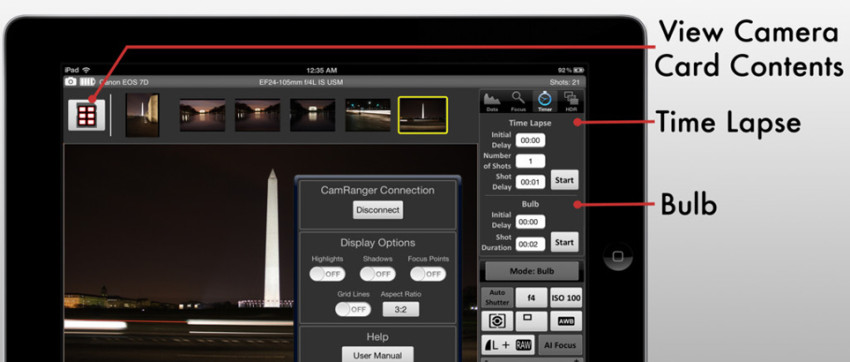Toggle the Highlights switch
Image resolution: width=850 pixels, height=362 pixels.
click(x=327, y=274)
